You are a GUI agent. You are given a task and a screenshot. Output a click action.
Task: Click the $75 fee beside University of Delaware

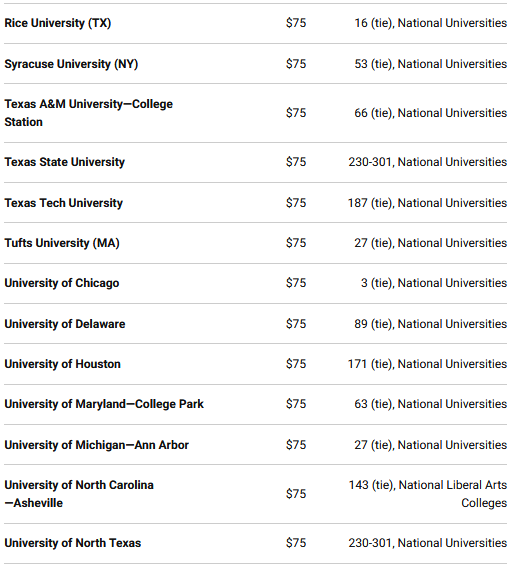point(296,324)
